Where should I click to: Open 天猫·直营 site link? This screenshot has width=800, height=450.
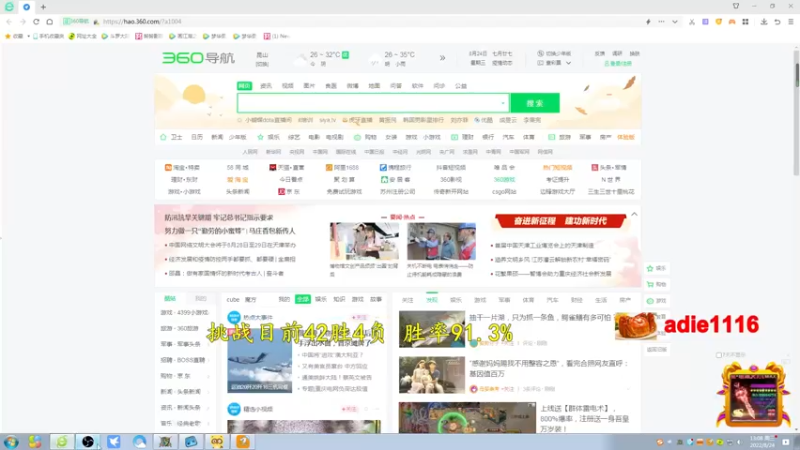287,167
